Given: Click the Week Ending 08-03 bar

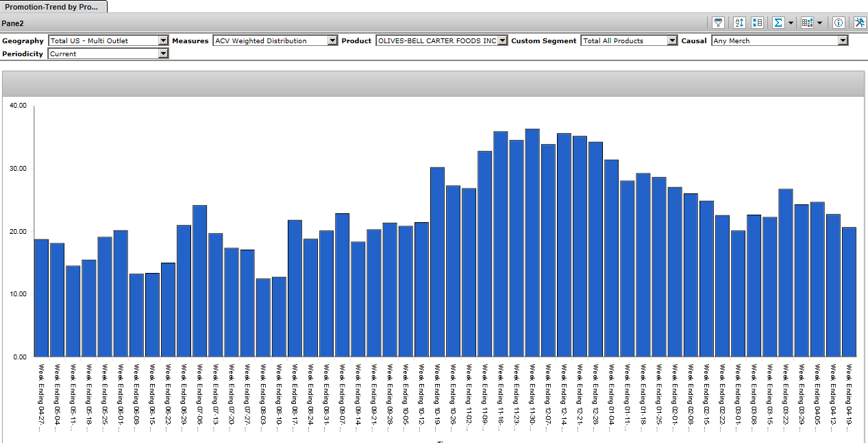Looking at the screenshot, I should [x=263, y=318].
